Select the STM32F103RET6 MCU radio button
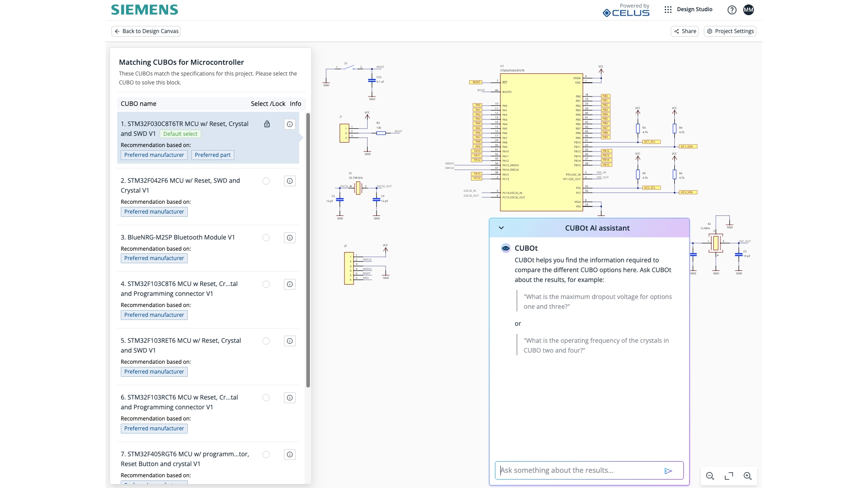Image resolution: width=868 pixels, height=488 pixels. click(266, 341)
